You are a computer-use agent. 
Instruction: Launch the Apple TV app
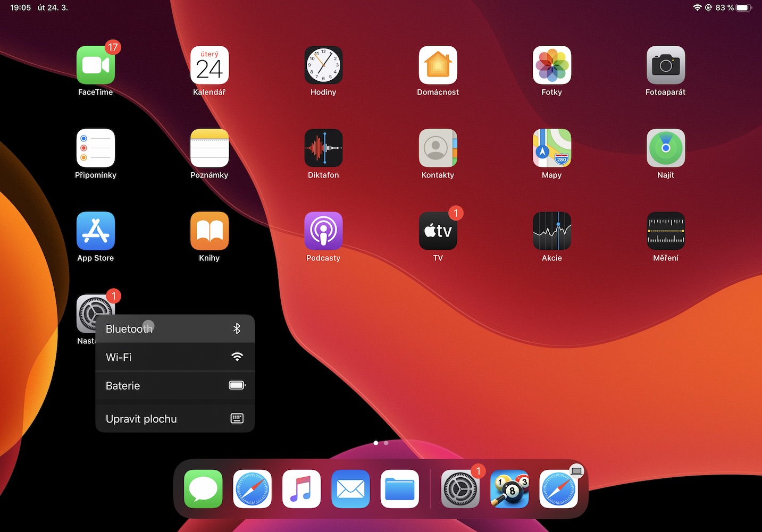[438, 231]
